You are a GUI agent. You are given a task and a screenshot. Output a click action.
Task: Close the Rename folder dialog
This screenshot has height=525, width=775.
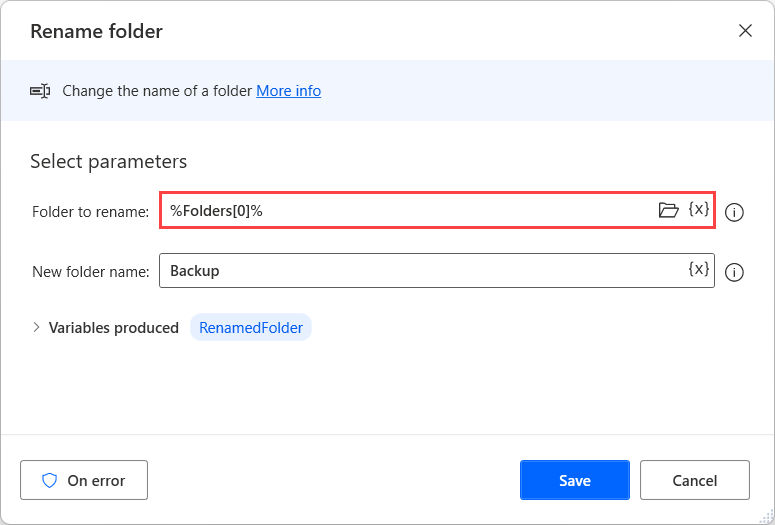[x=745, y=31]
